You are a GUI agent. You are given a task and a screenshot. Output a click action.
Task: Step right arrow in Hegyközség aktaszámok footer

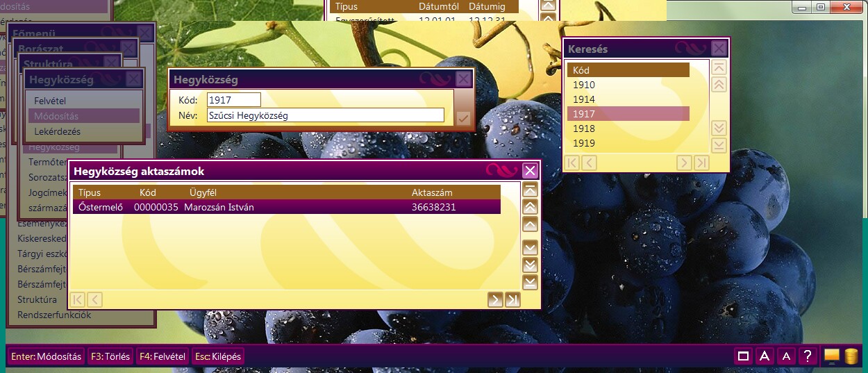tap(495, 299)
